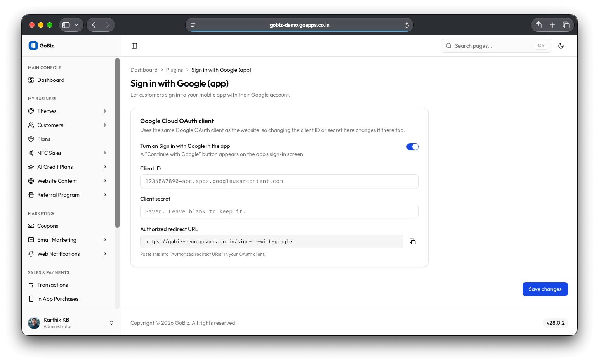The image size is (599, 364).
Task: Go forward to the next page
Action: coord(108,25)
